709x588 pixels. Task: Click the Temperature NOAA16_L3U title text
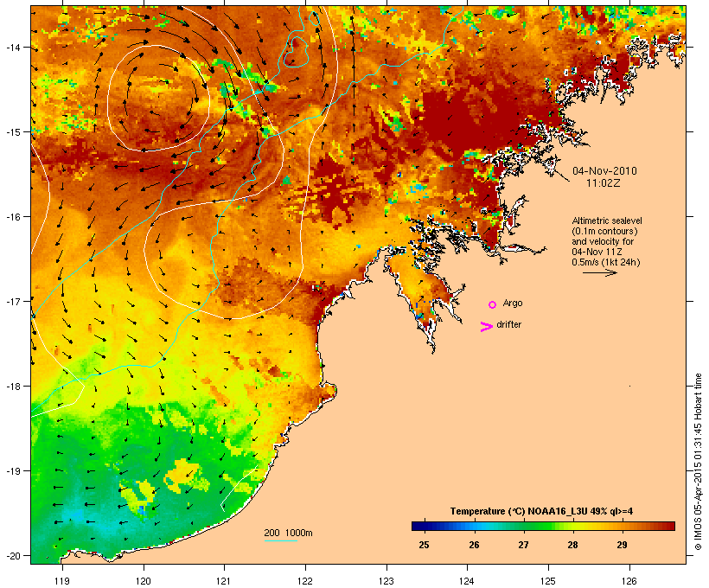point(541,511)
